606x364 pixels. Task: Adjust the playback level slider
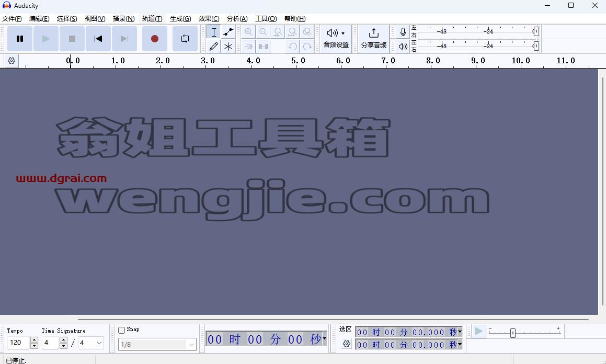pyautogui.click(x=535, y=47)
